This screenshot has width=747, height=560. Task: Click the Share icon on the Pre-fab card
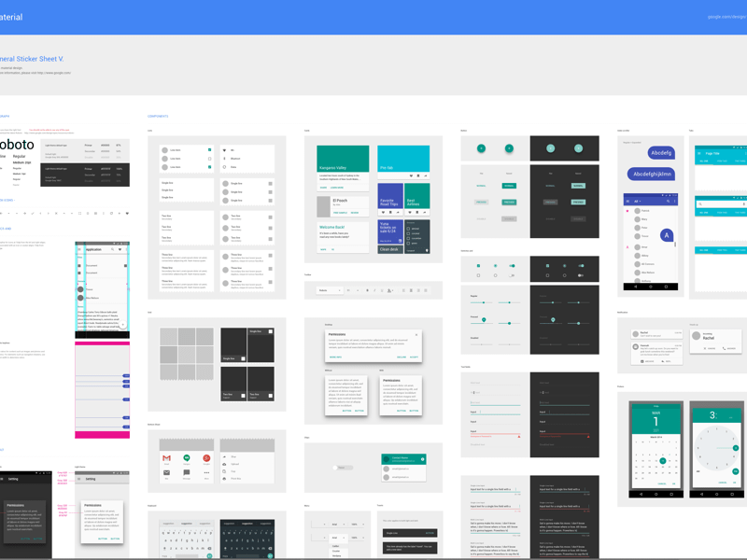pos(426,175)
